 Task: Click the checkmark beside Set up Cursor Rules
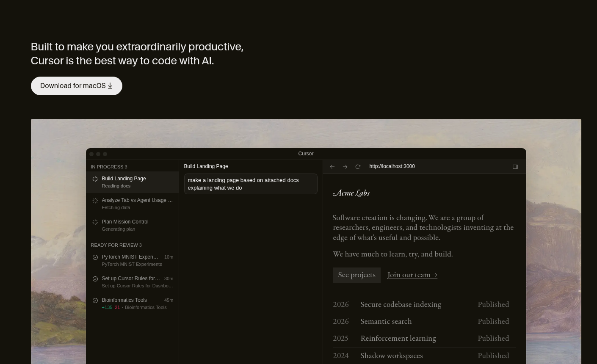[95, 279]
